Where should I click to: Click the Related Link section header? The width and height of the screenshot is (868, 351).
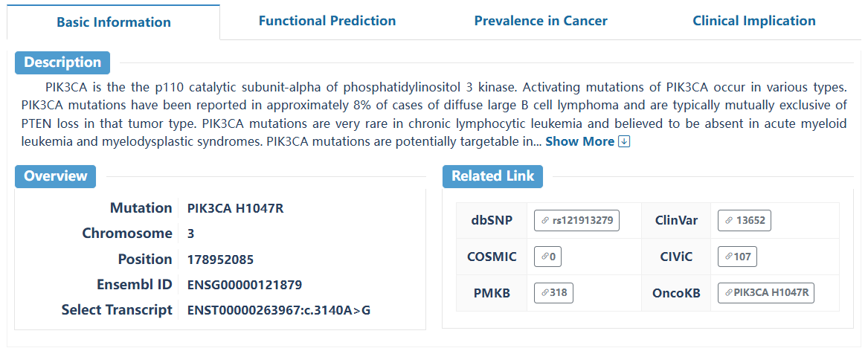493,176
